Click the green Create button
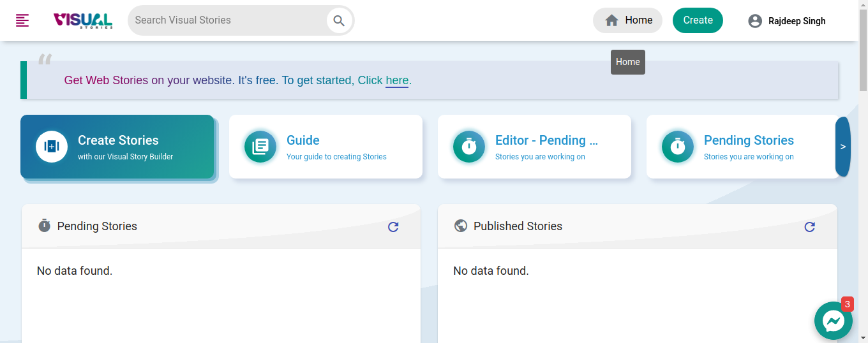 [x=698, y=20]
